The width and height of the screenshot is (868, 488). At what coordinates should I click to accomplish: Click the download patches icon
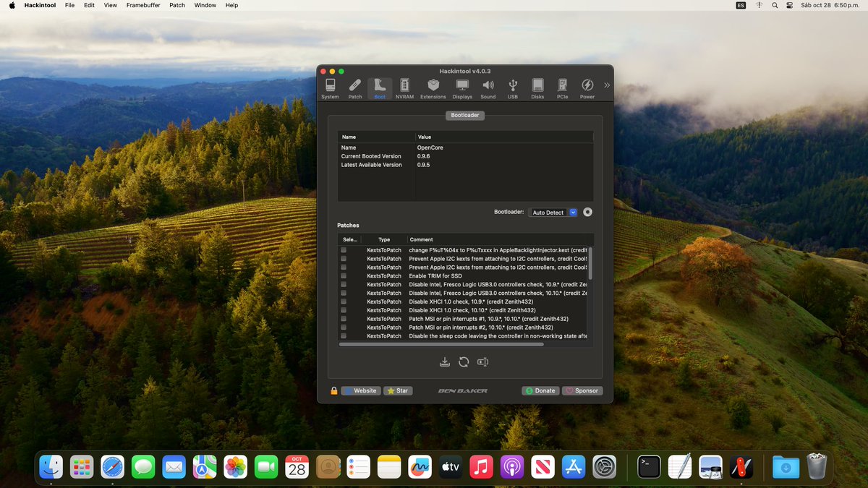point(445,361)
